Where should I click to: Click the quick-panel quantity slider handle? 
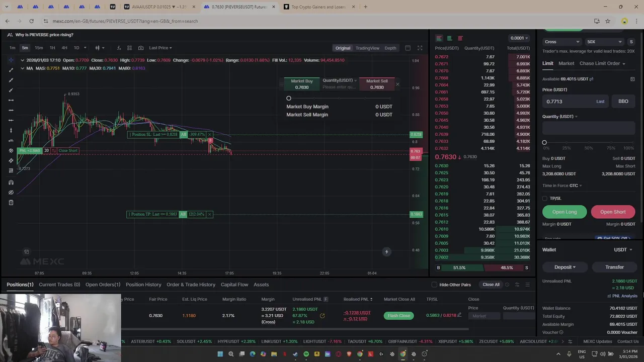point(289,99)
